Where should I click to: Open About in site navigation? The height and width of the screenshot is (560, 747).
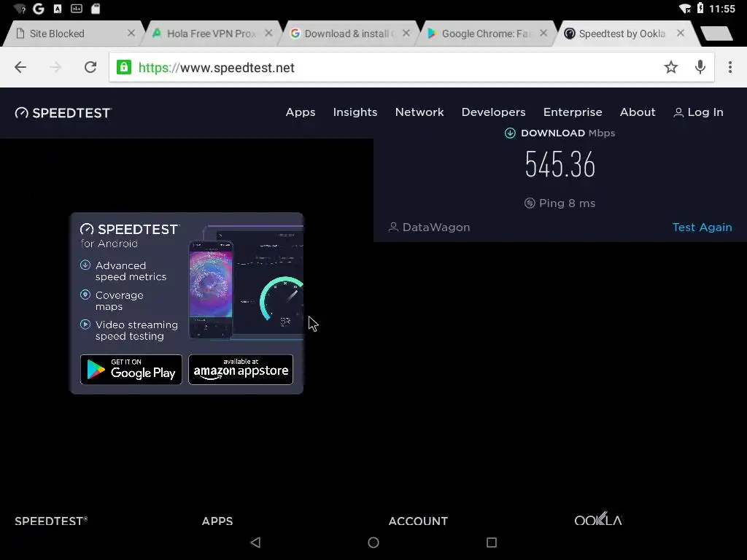pos(638,112)
